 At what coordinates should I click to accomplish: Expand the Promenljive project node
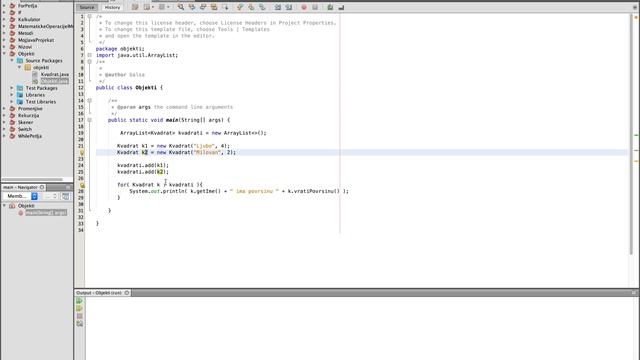point(4,109)
